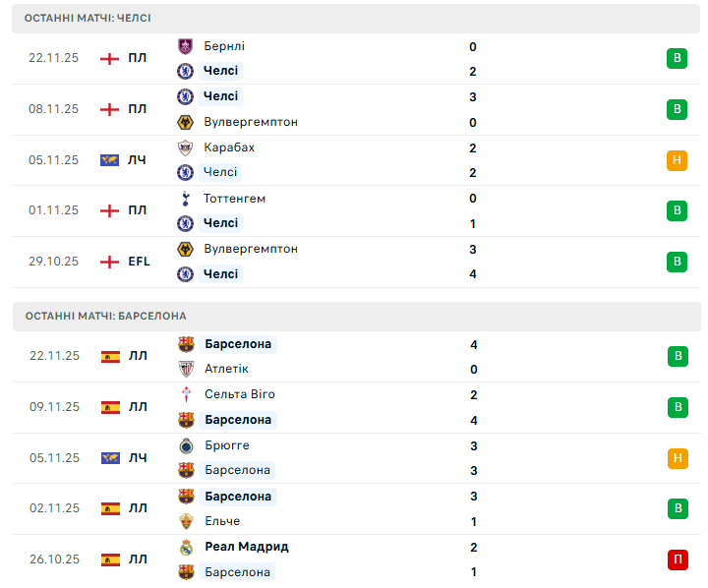Select the Останні матчі: Челсі section header
708x588 pixels.
tap(88, 19)
